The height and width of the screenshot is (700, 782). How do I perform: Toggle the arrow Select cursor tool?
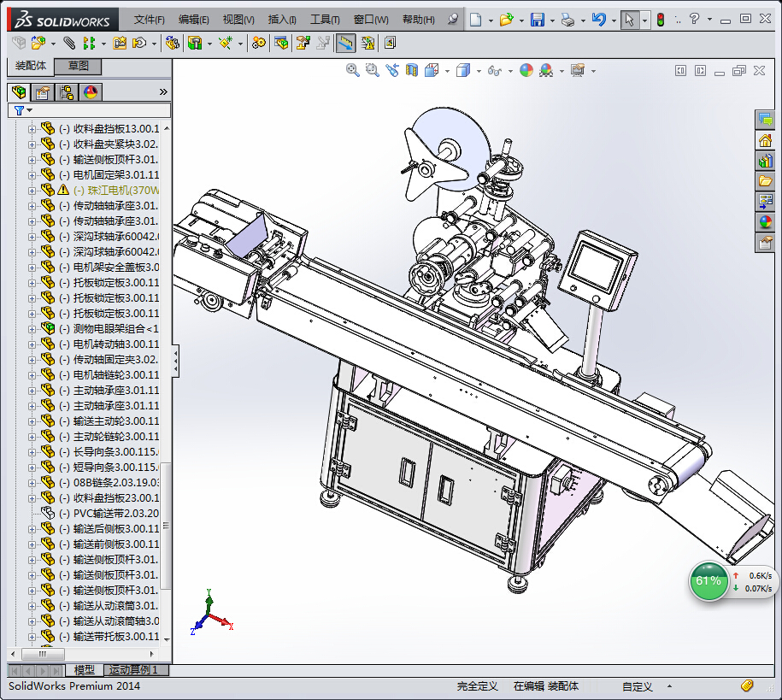point(629,20)
